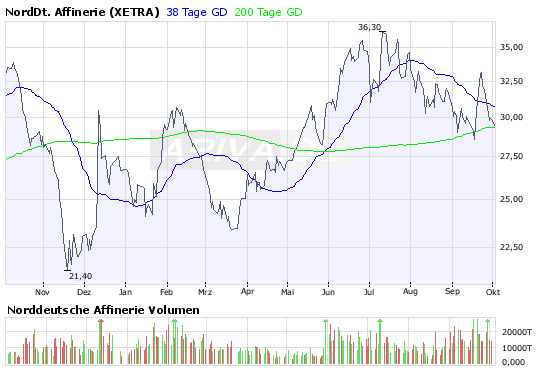The image size is (545, 370).
Task: Select the 35,00 price axis label
Action: coord(511,47)
